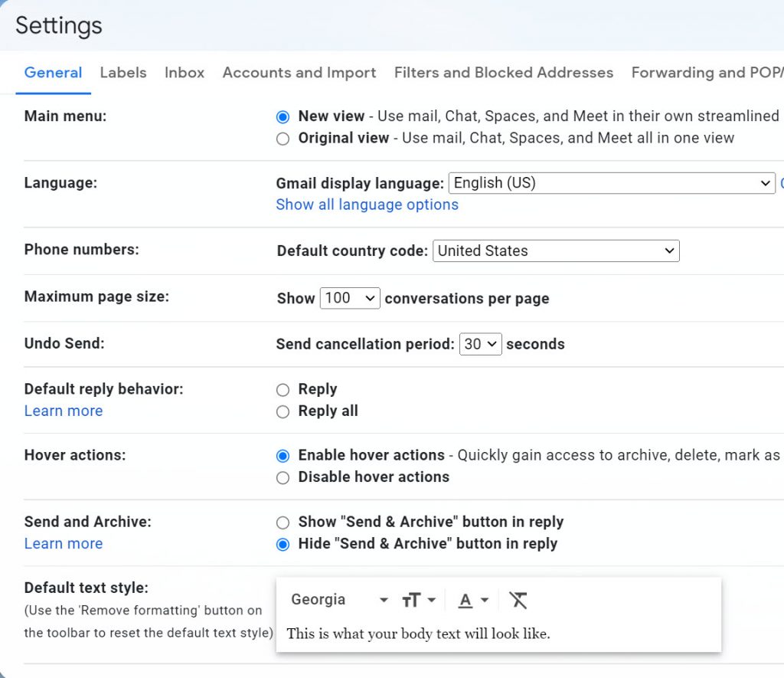Viewport: 784px width, 678px height.
Task: Click the Default text style: label
Action: coord(86,588)
